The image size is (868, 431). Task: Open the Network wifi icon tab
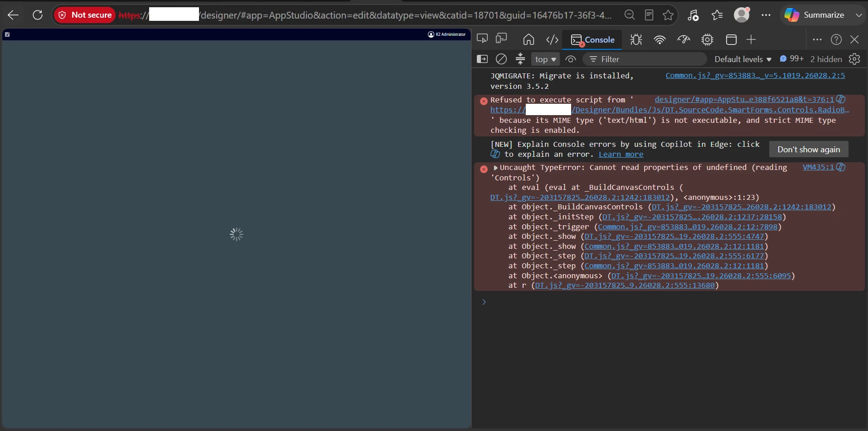(659, 40)
